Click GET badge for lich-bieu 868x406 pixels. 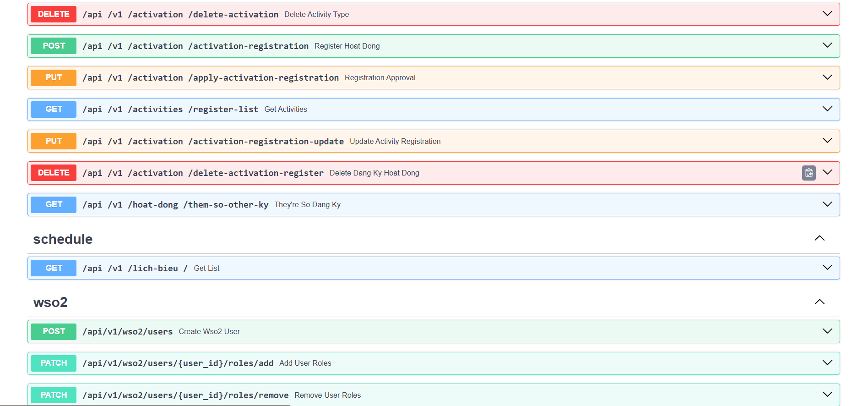point(54,268)
